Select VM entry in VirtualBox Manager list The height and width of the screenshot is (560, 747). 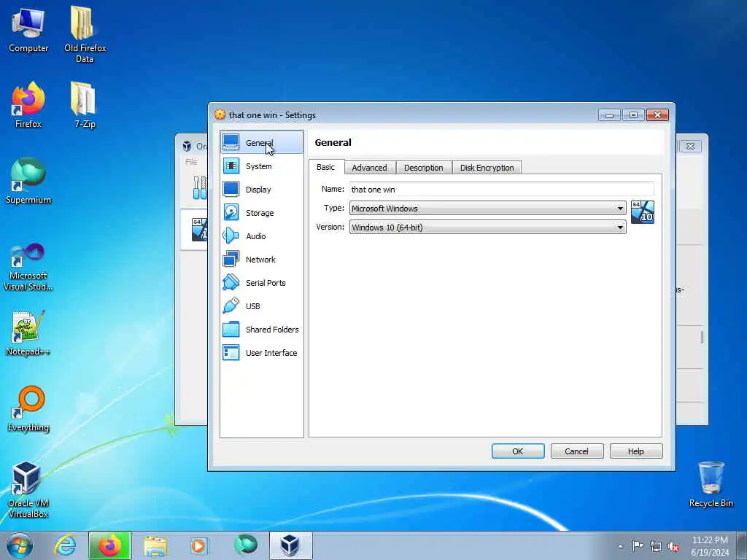pos(194,230)
